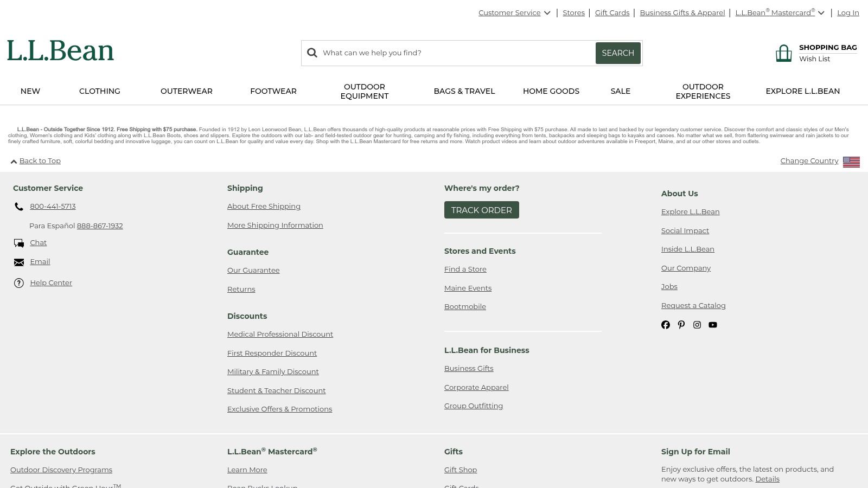Open First Responder Discount link
The width and height of the screenshot is (868, 488).
272,354
